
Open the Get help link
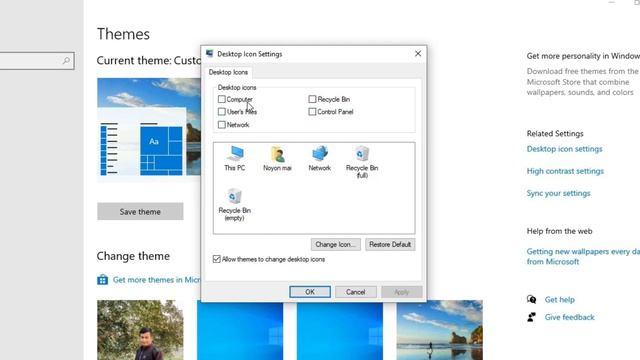coord(560,300)
